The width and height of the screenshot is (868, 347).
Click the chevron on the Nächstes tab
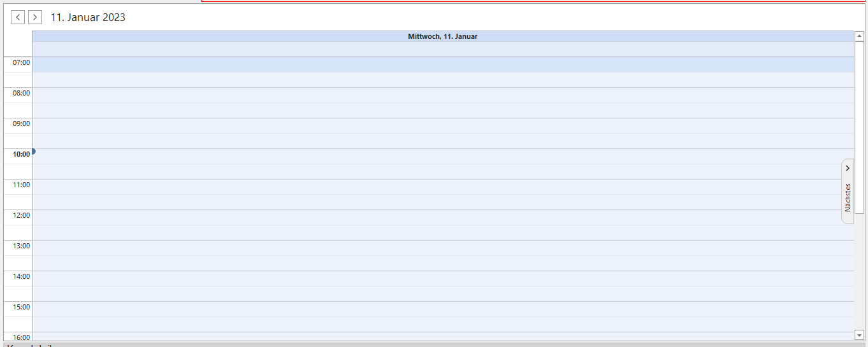pyautogui.click(x=848, y=168)
